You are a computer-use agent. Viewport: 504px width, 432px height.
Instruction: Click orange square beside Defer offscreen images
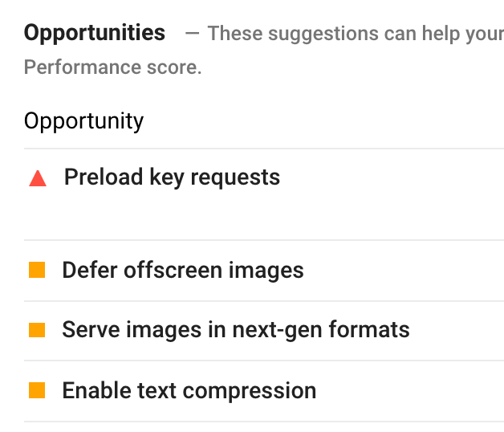[37, 271]
